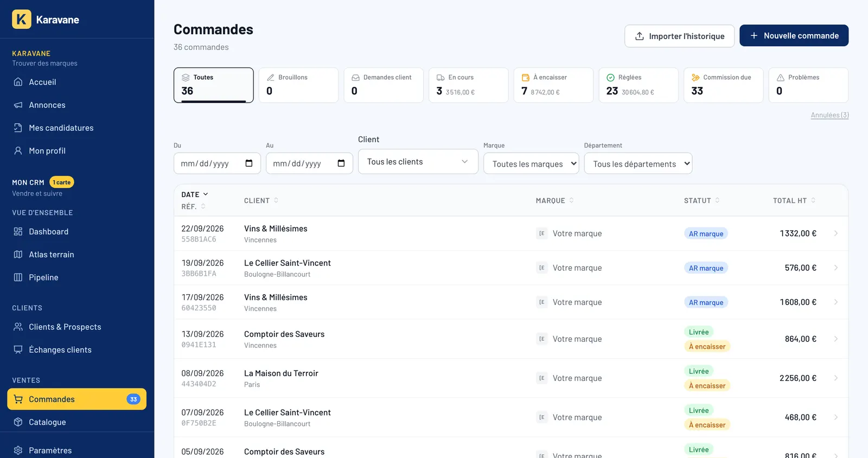The image size is (868, 458).
Task: Click total 1 608,00 € cell
Action: [798, 302]
